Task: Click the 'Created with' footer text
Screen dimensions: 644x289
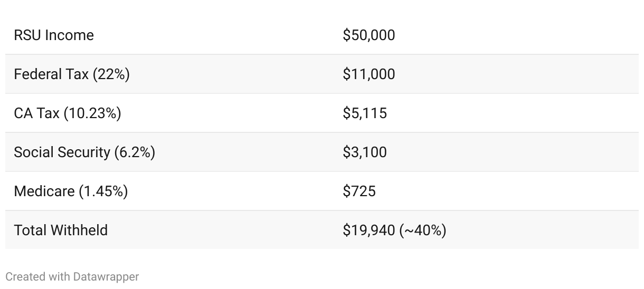Action: coord(37,276)
